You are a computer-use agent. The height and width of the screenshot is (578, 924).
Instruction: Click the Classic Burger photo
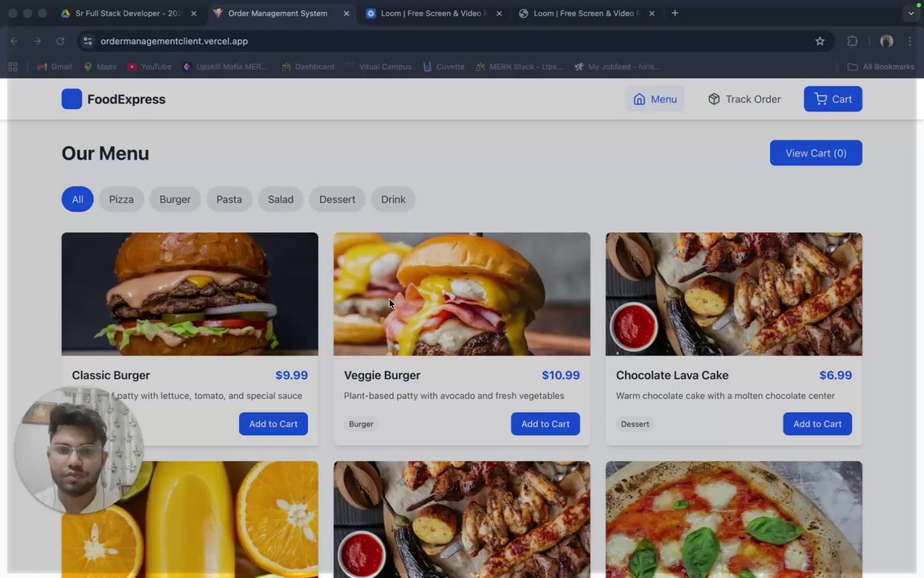tap(190, 294)
